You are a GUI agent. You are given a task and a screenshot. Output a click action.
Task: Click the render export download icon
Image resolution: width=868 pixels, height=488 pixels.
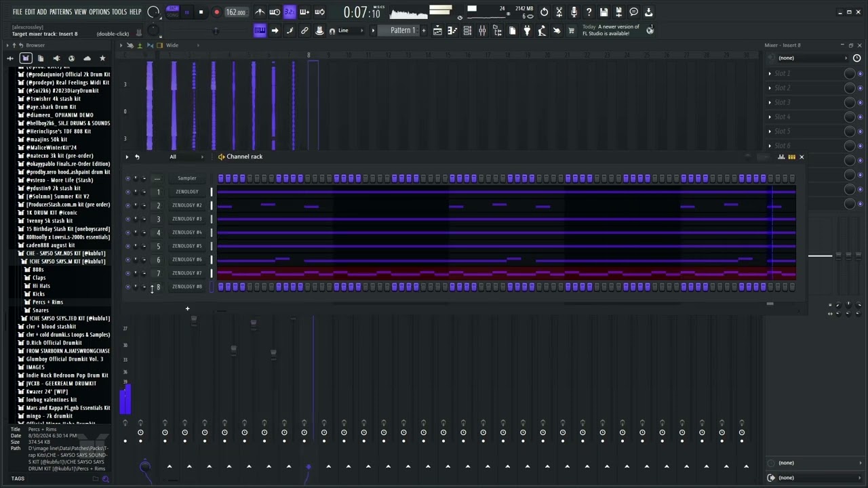[x=648, y=12]
